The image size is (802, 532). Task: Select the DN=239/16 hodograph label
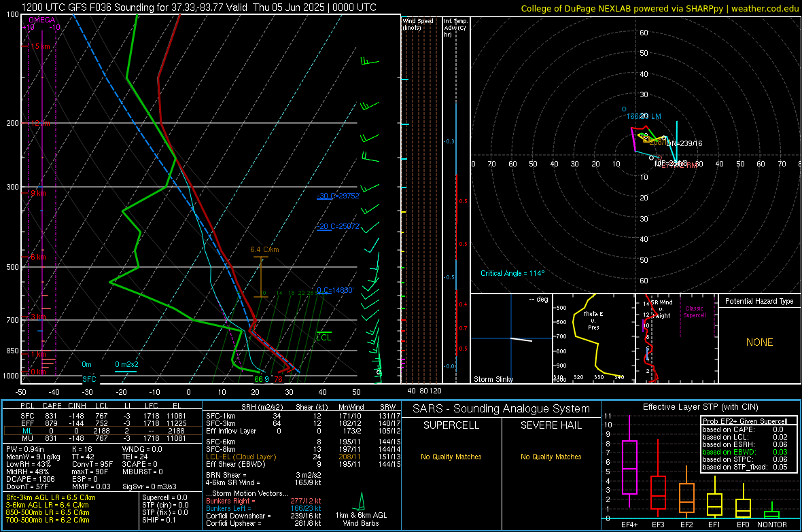pyautogui.click(x=685, y=144)
